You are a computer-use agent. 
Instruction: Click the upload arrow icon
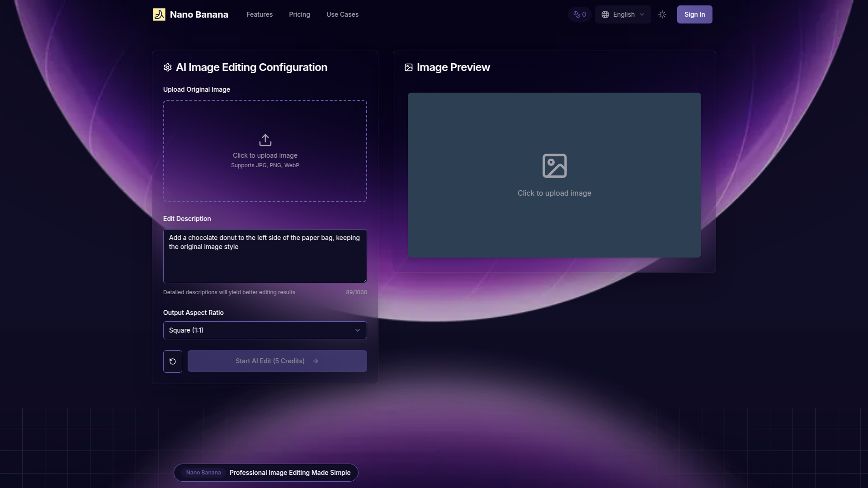coord(265,140)
